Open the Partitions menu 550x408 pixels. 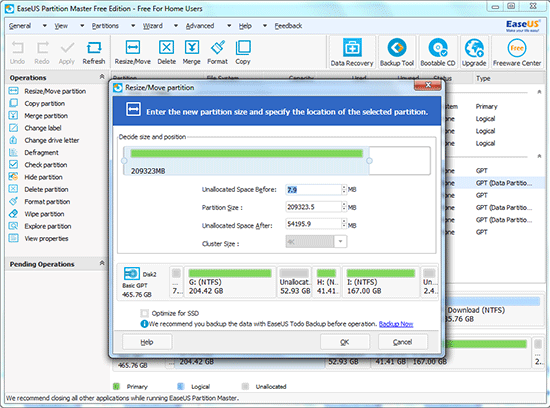tap(105, 26)
